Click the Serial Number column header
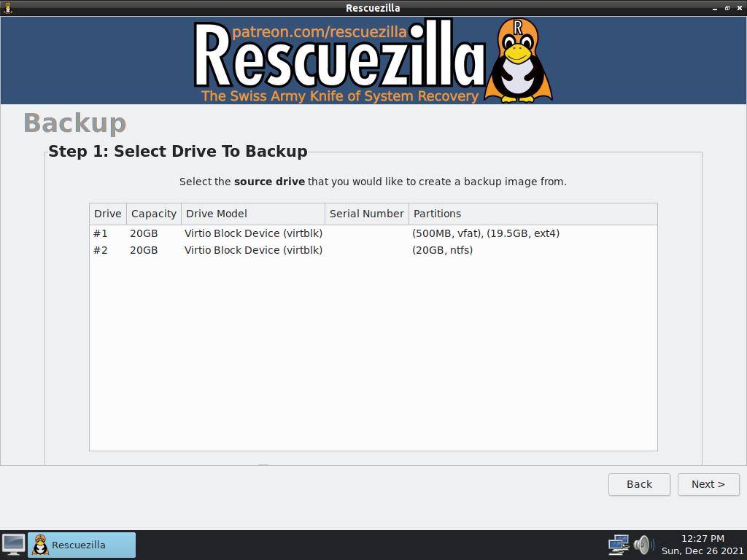The image size is (747, 560). [366, 214]
